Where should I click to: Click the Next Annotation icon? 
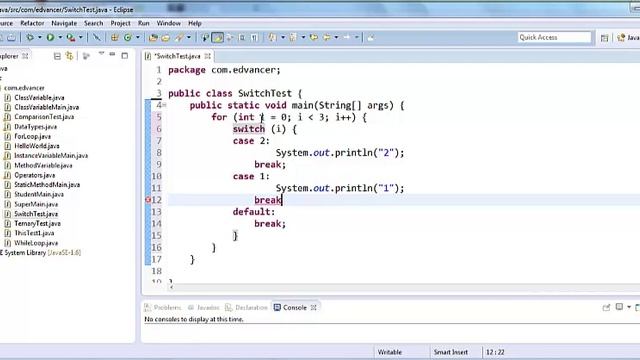click(x=272, y=38)
